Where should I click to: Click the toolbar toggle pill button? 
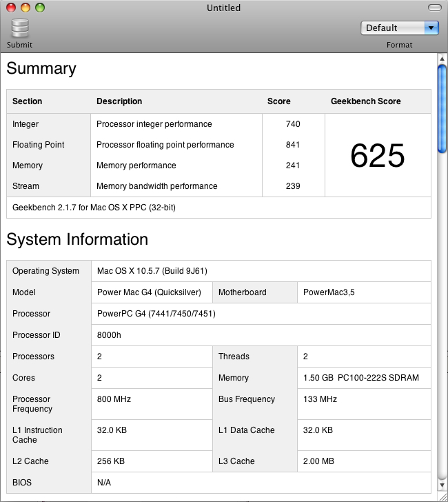pos(434,8)
